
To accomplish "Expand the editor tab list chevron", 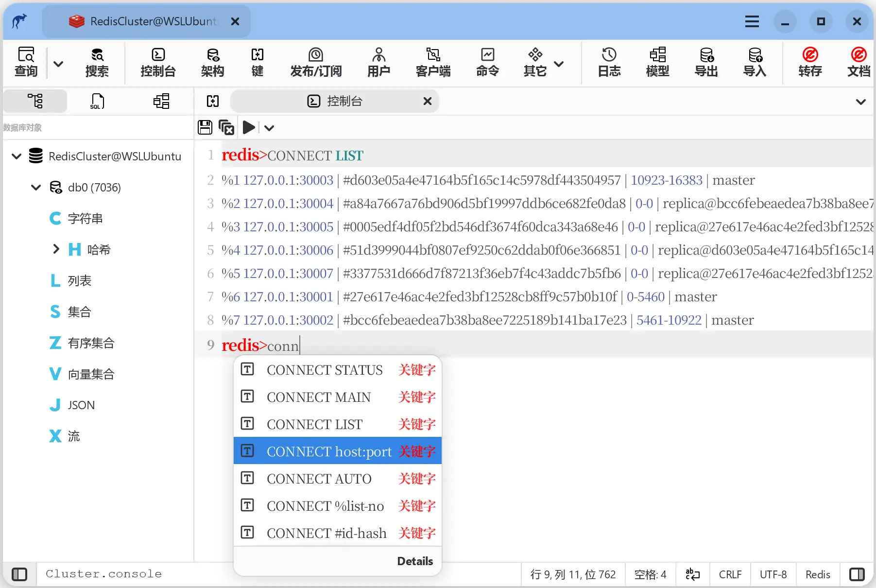I will [861, 102].
